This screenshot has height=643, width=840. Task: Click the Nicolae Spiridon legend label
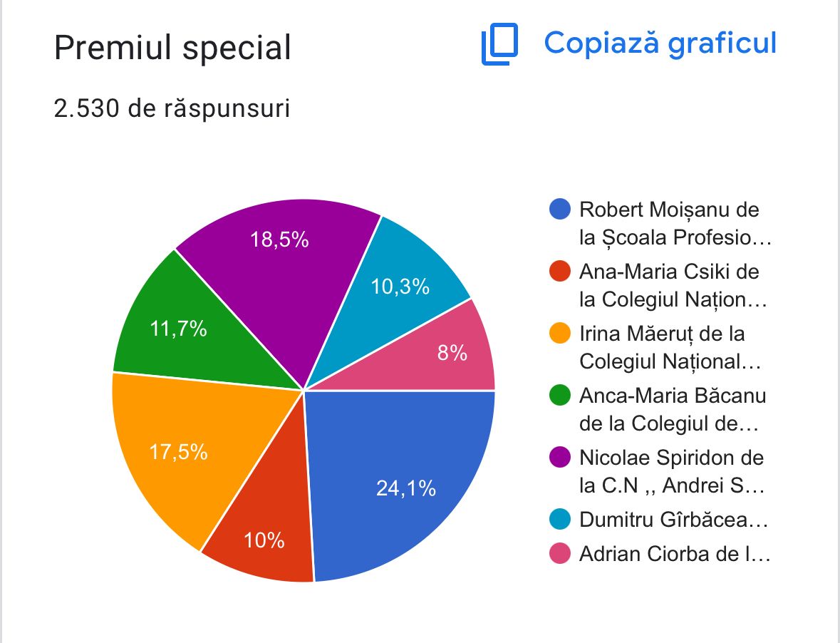point(672,471)
